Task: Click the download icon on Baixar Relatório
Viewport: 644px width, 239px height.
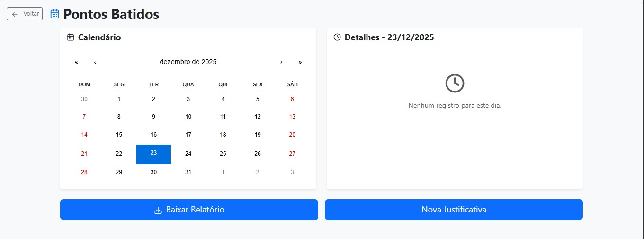Action: (x=158, y=210)
